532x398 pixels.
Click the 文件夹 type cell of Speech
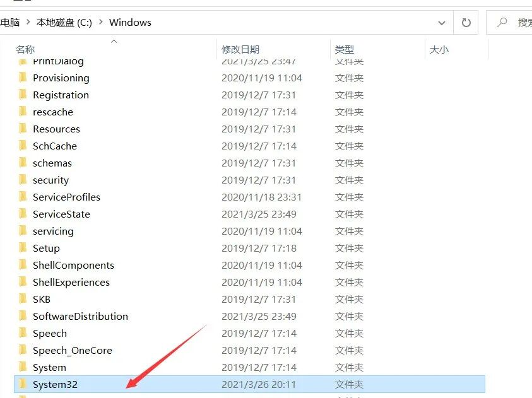[x=349, y=334]
